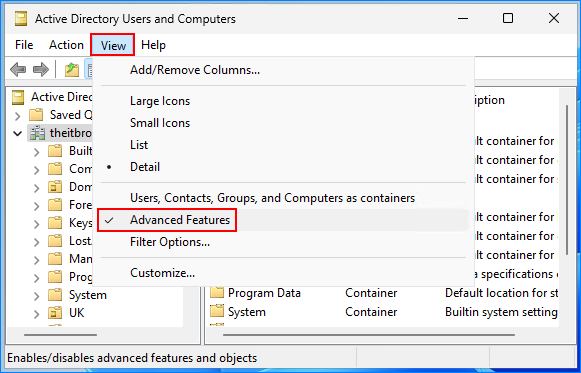Choose Filter Options... from View menu
581x373 pixels.
tap(170, 242)
